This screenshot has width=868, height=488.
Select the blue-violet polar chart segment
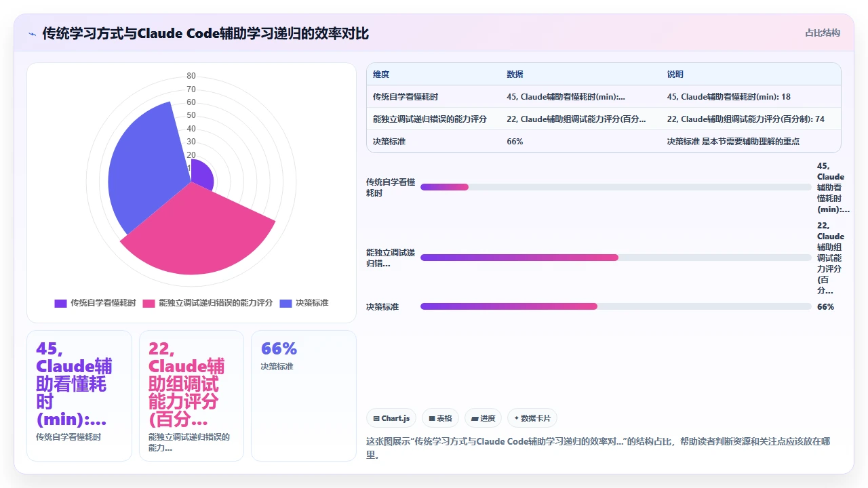coord(146,169)
